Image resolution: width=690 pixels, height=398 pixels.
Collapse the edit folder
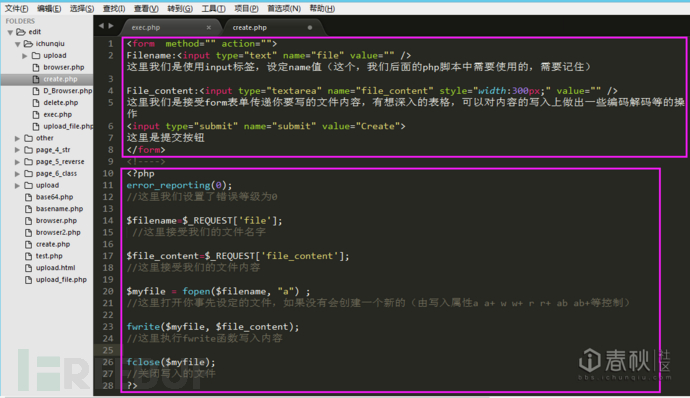(x=10, y=32)
